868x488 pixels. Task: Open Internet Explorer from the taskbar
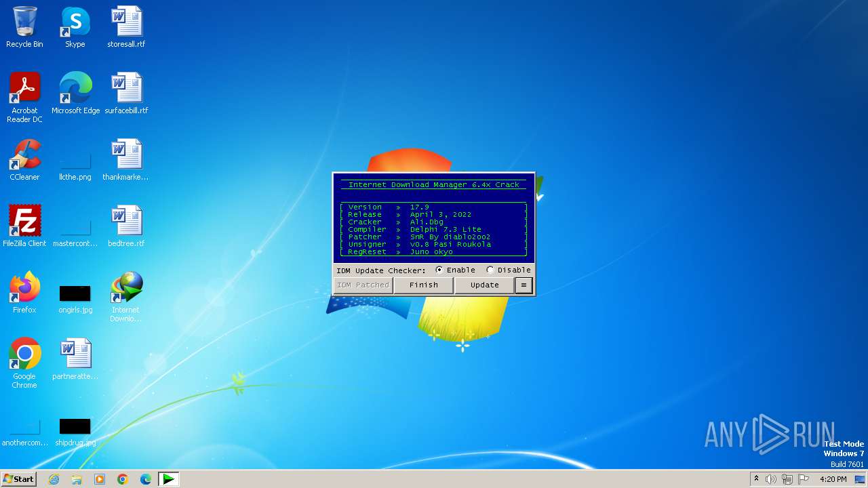pyautogui.click(x=54, y=479)
